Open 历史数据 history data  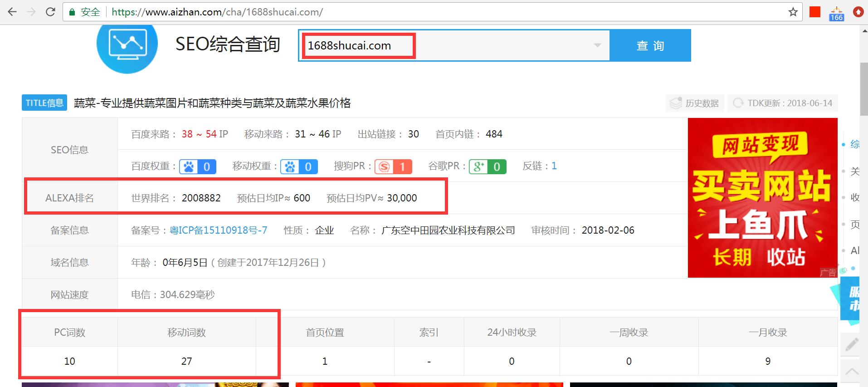click(x=695, y=103)
